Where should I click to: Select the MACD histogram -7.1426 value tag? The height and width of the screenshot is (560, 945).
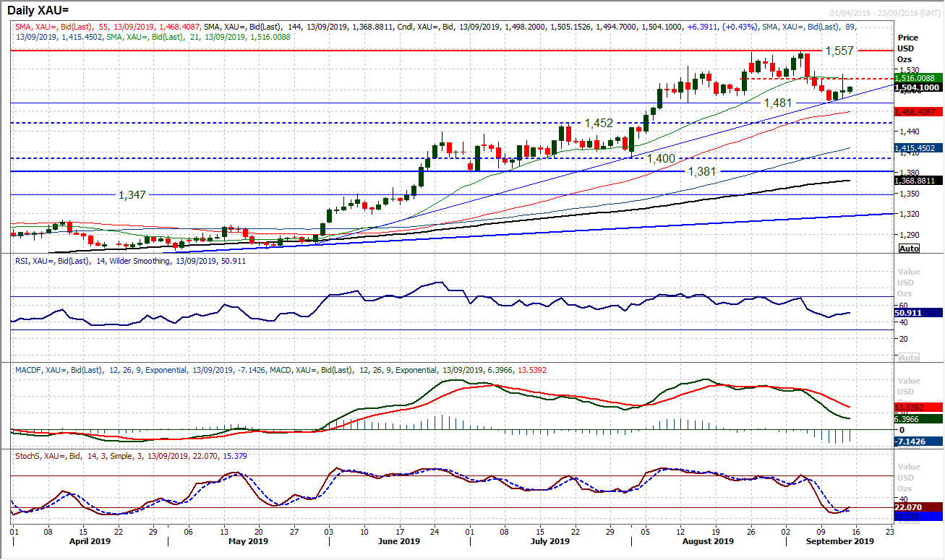point(919,440)
